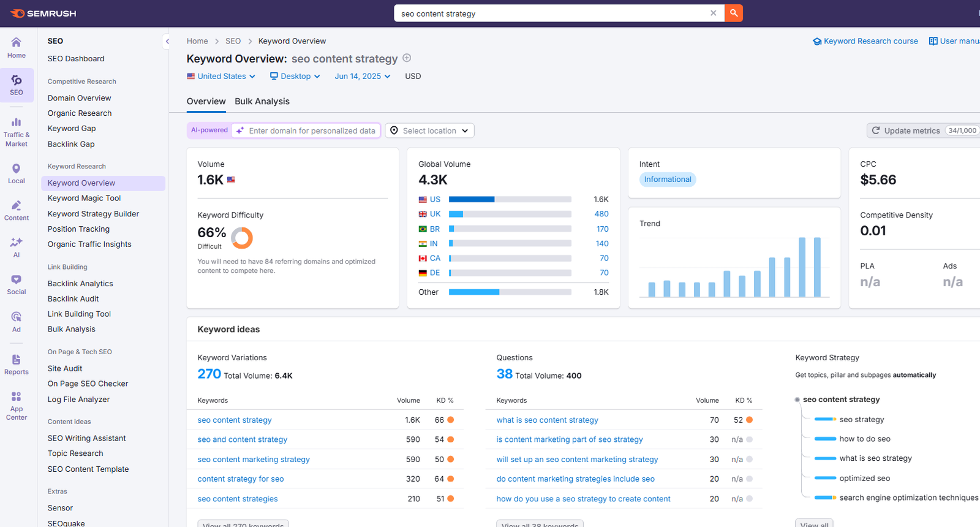The height and width of the screenshot is (527, 980).
Task: Open 'seo content strategies' keyword
Action: coord(238,499)
